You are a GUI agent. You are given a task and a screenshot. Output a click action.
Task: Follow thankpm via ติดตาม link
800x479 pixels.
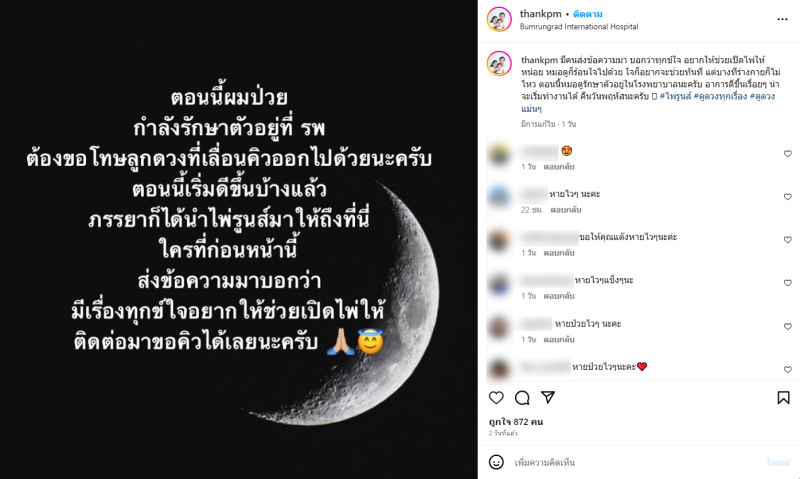(x=588, y=14)
